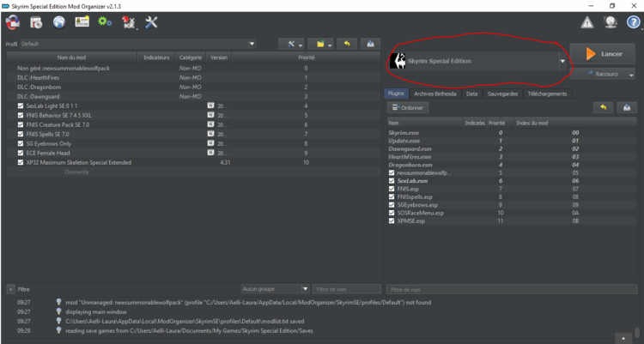Uncheck the SexLab.esm plugin
Screen dimensions: 644x344
pos(392,181)
